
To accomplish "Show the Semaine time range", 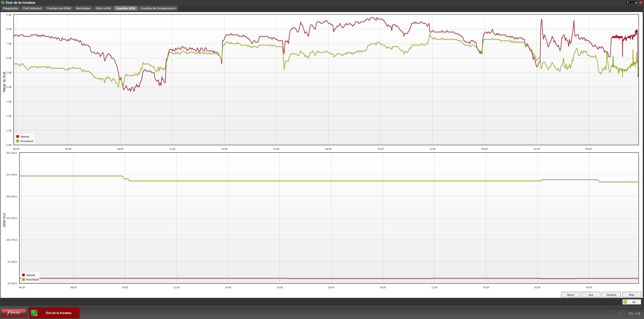I will pos(611,295).
